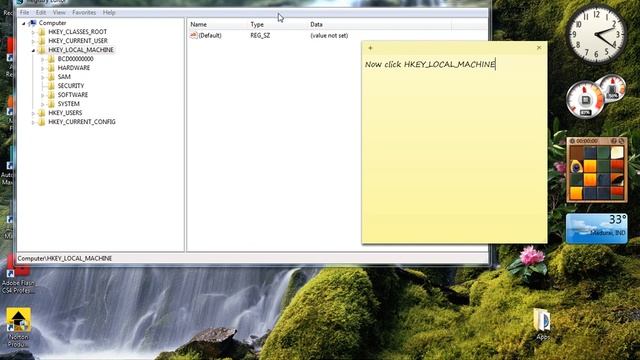Select HARDWARE key label

[74, 68]
